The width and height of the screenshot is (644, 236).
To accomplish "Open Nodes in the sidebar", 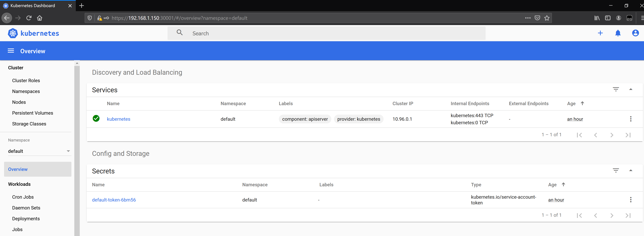I will pos(19,102).
